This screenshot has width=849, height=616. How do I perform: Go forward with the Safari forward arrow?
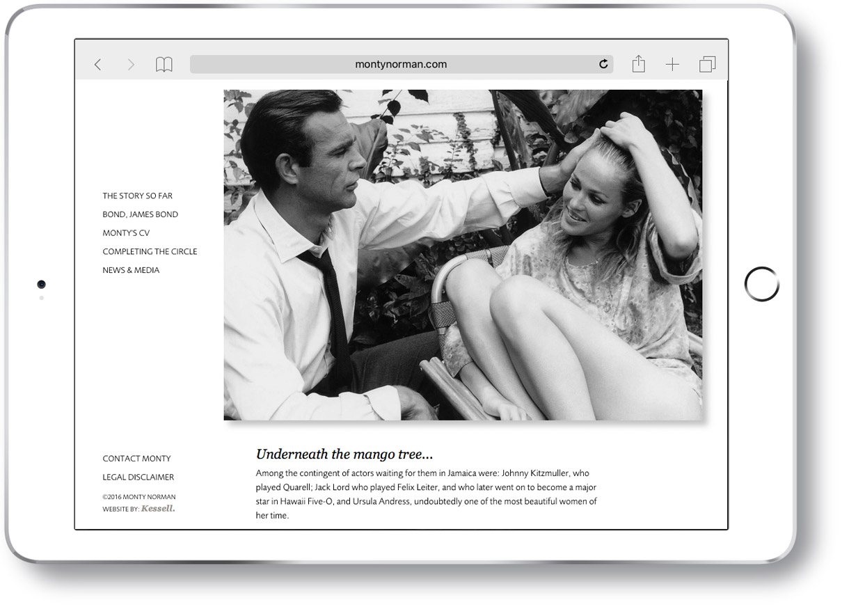[130, 65]
